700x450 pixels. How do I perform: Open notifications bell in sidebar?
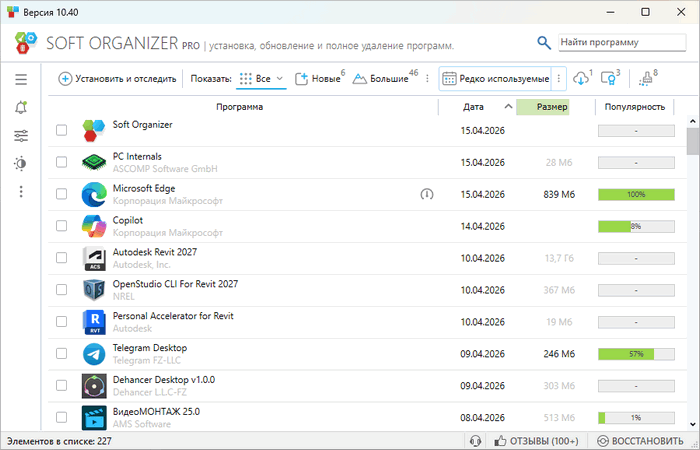point(21,107)
